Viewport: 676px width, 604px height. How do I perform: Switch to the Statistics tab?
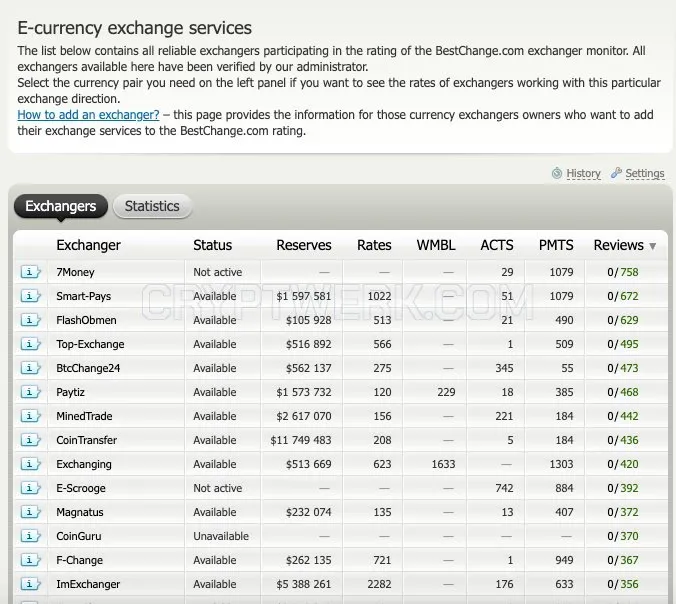152,206
